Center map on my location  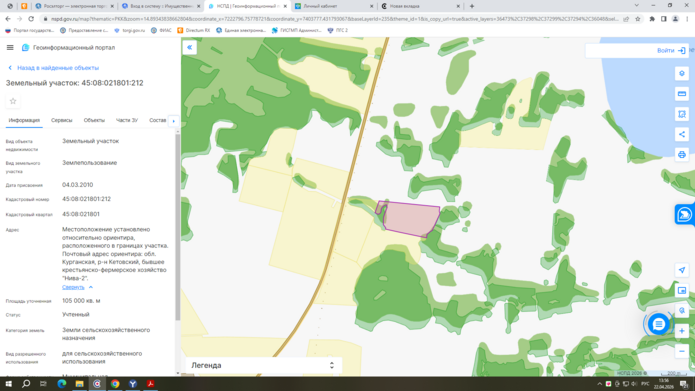tap(682, 270)
